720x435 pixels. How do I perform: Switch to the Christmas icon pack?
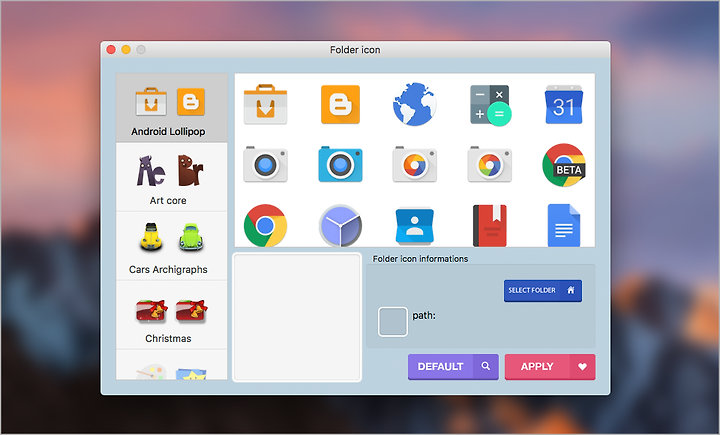click(x=171, y=315)
